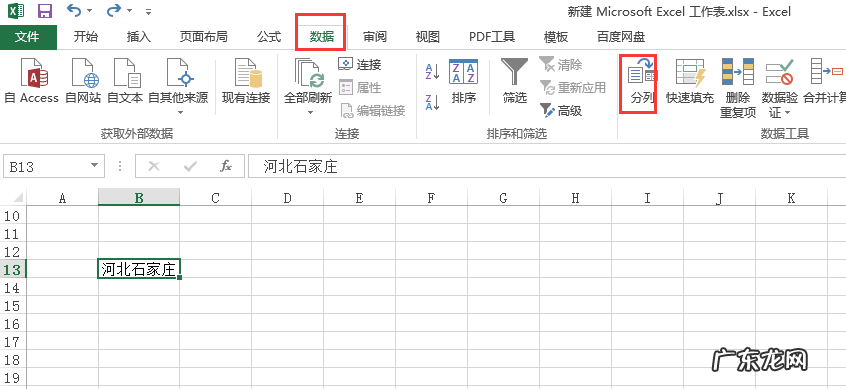Import data 自文本

(125, 81)
